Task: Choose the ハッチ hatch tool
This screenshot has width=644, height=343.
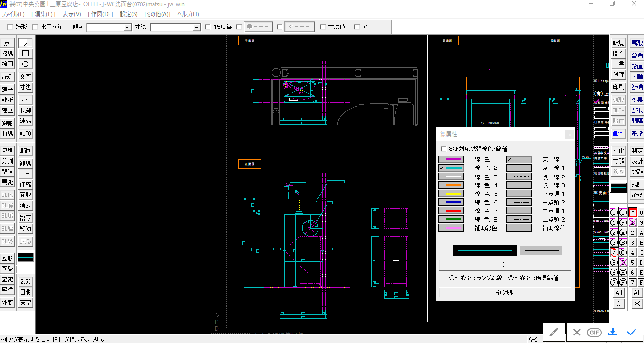Action: [x=8, y=76]
